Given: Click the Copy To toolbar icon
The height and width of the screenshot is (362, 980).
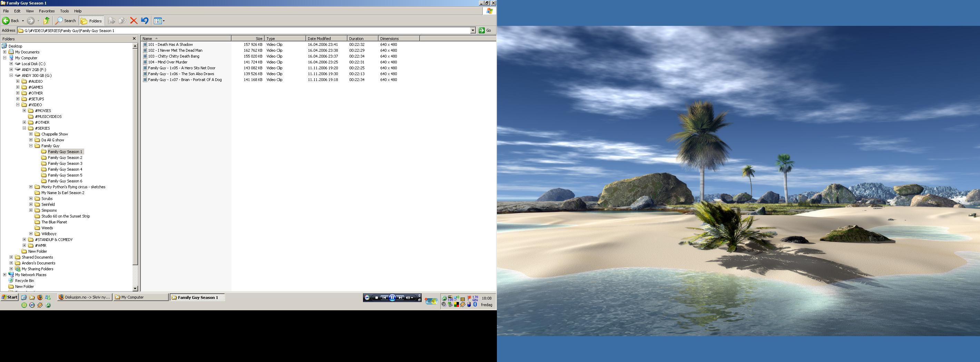Looking at the screenshot, I should 122,21.
